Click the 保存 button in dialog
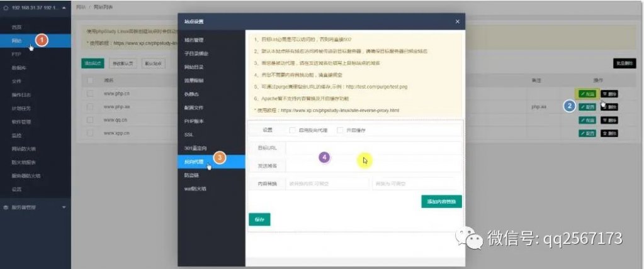 [259, 219]
